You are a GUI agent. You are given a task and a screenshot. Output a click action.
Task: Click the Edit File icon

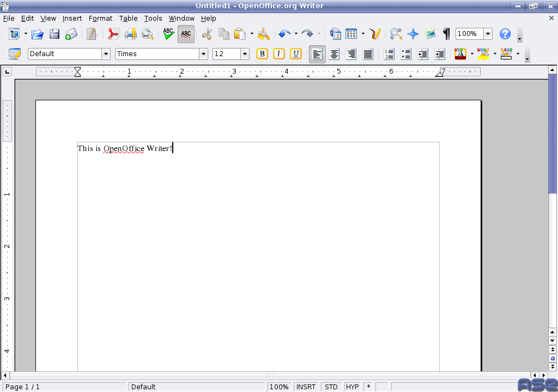92,34
